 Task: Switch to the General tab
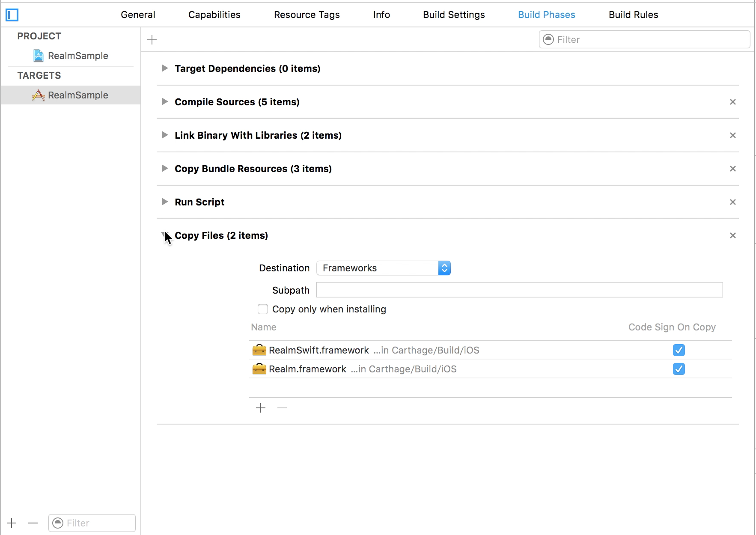(x=138, y=15)
